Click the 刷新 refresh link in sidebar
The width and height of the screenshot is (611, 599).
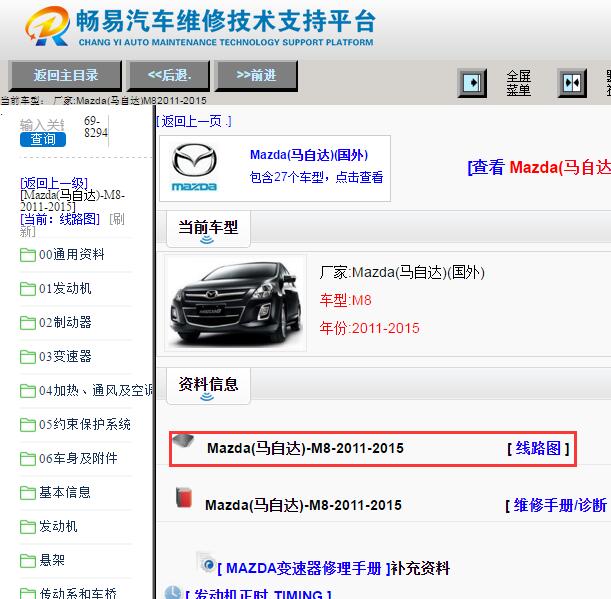point(117,219)
